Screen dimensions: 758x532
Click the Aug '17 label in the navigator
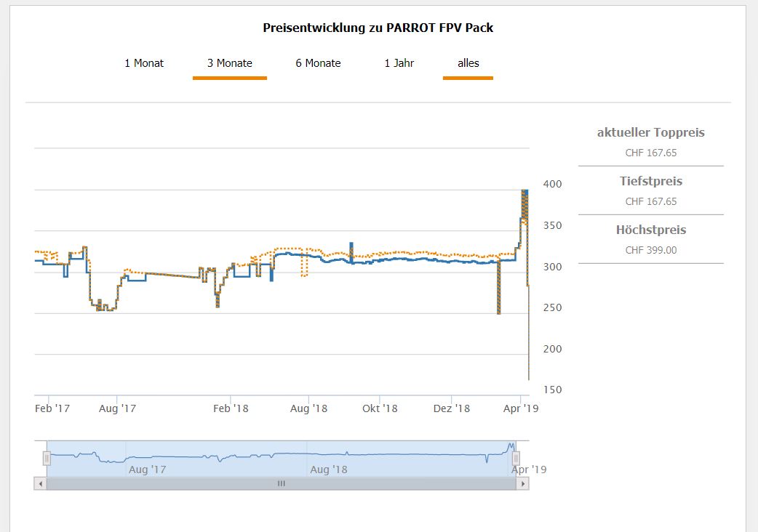(147, 469)
